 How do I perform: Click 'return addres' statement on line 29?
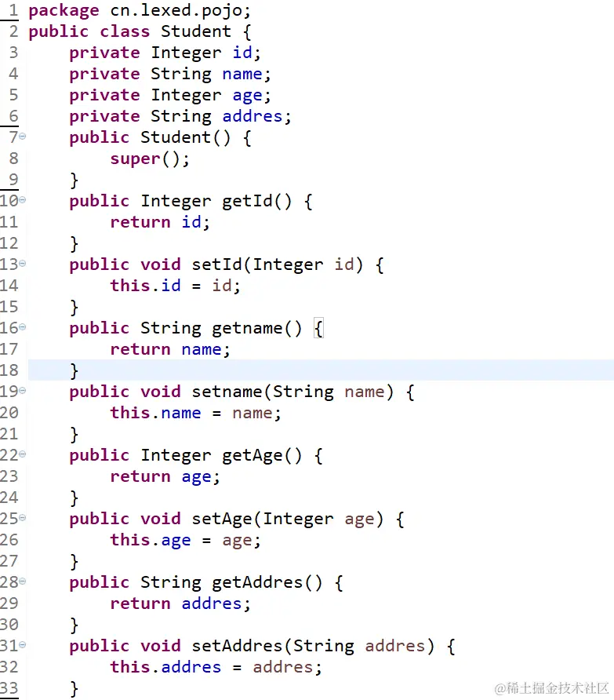point(176,603)
